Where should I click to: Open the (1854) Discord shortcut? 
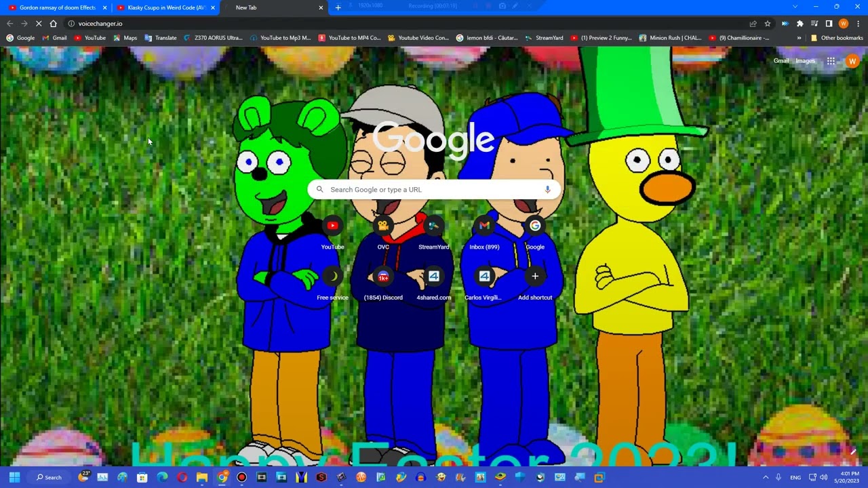383,285
